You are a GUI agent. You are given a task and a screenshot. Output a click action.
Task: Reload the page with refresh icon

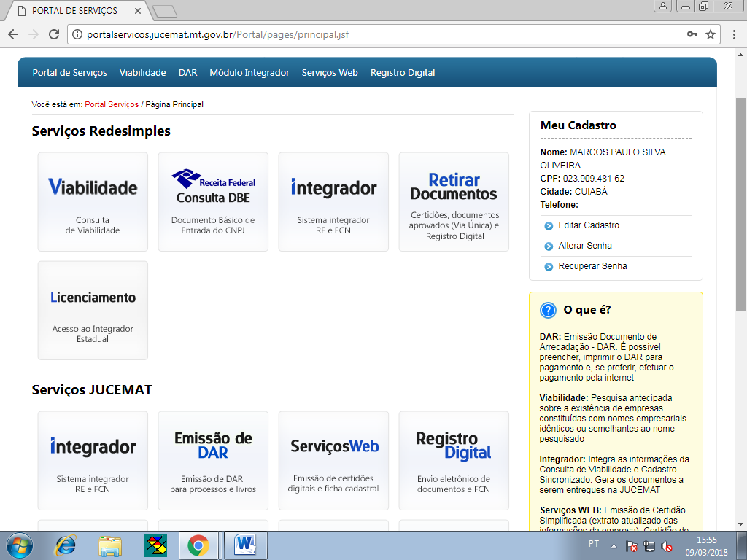point(54,34)
